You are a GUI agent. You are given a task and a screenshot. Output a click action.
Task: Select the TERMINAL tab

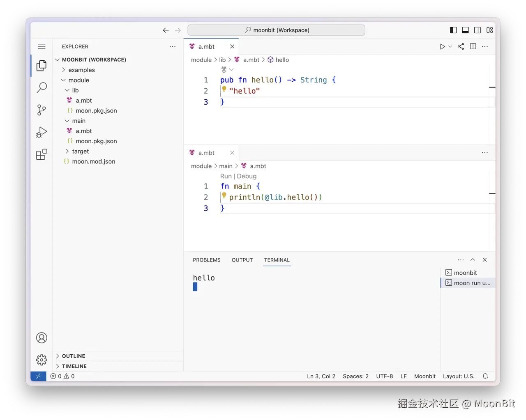click(277, 260)
